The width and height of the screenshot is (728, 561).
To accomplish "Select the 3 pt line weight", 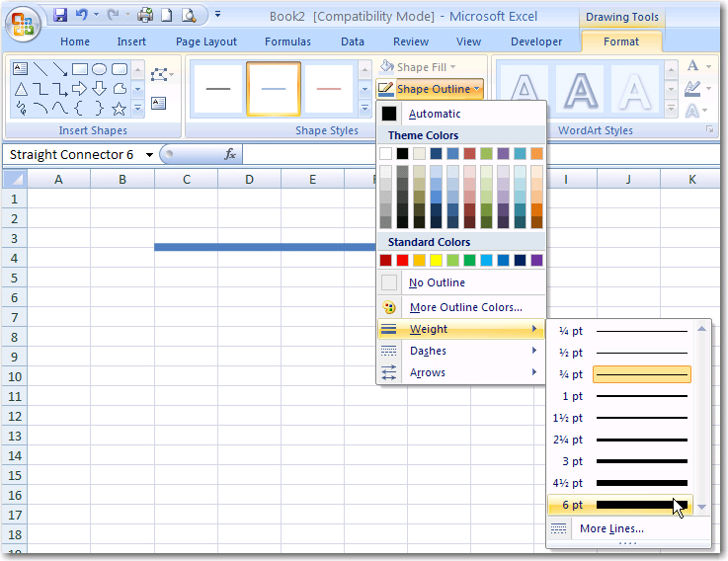I will pyautogui.click(x=620, y=461).
